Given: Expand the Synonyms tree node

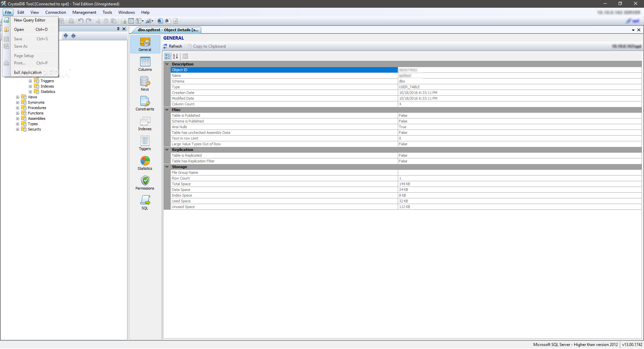Looking at the screenshot, I should pos(17,102).
